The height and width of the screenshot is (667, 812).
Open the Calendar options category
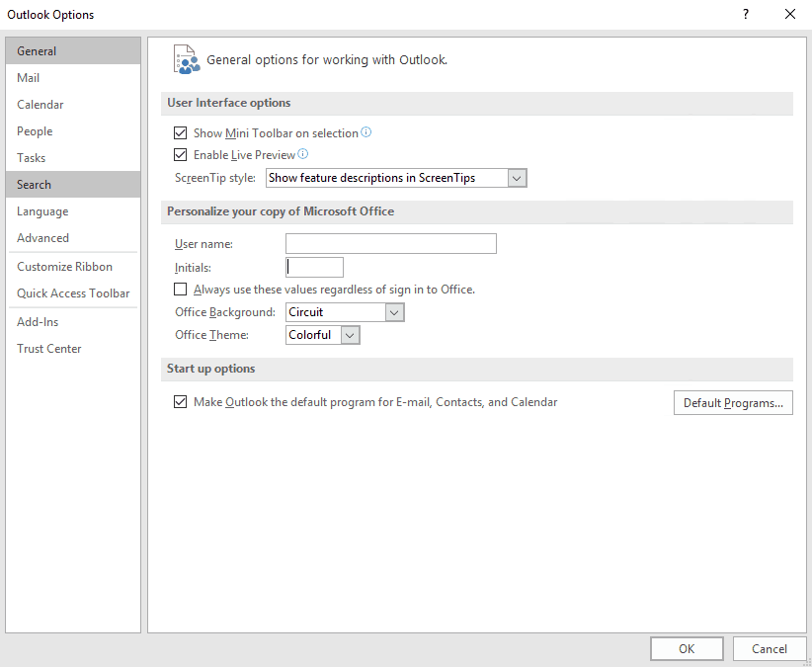tap(73, 105)
